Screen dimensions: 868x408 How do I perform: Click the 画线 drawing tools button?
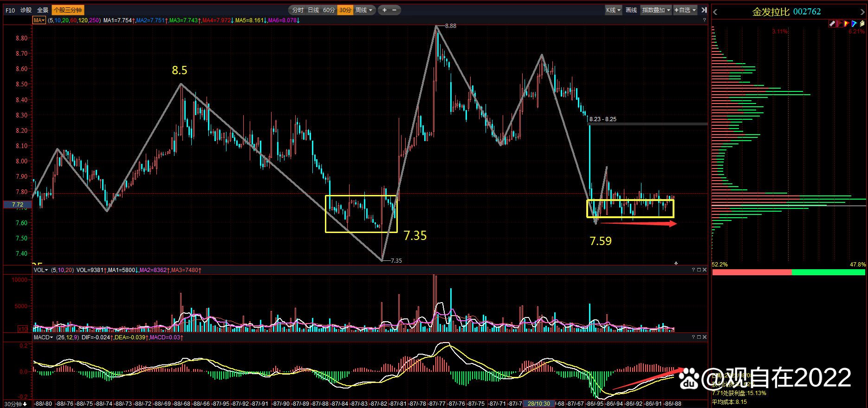[x=631, y=10]
